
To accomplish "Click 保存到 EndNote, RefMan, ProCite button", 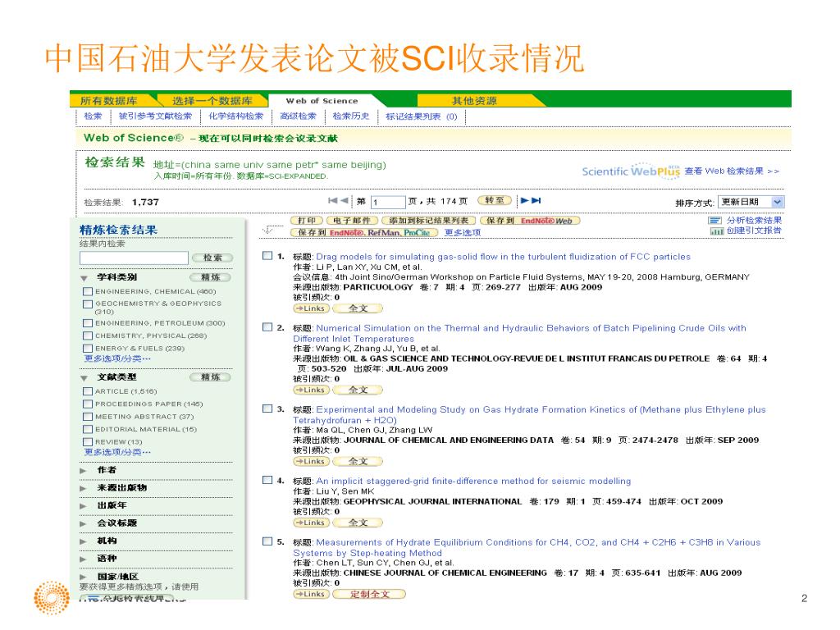I will click(x=364, y=232).
